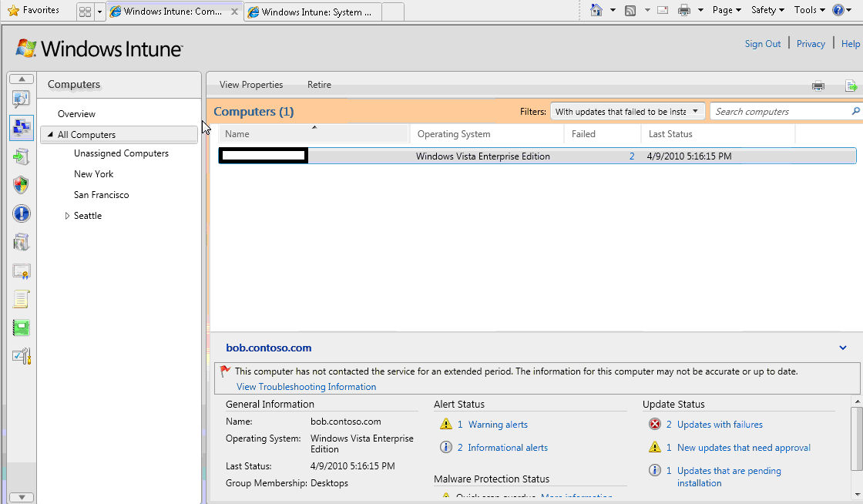Open System Overview workspace icon in sidebar
The height and width of the screenshot is (504, 863).
21,99
